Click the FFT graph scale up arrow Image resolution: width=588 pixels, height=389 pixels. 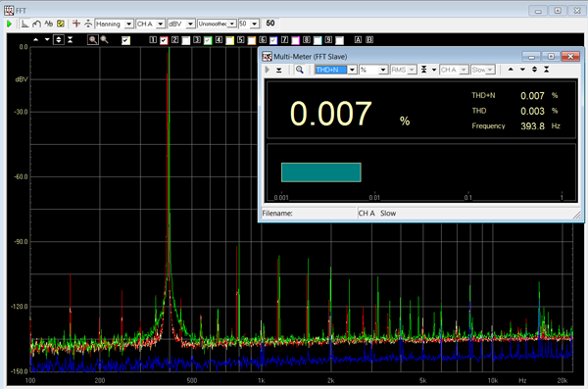coord(35,39)
